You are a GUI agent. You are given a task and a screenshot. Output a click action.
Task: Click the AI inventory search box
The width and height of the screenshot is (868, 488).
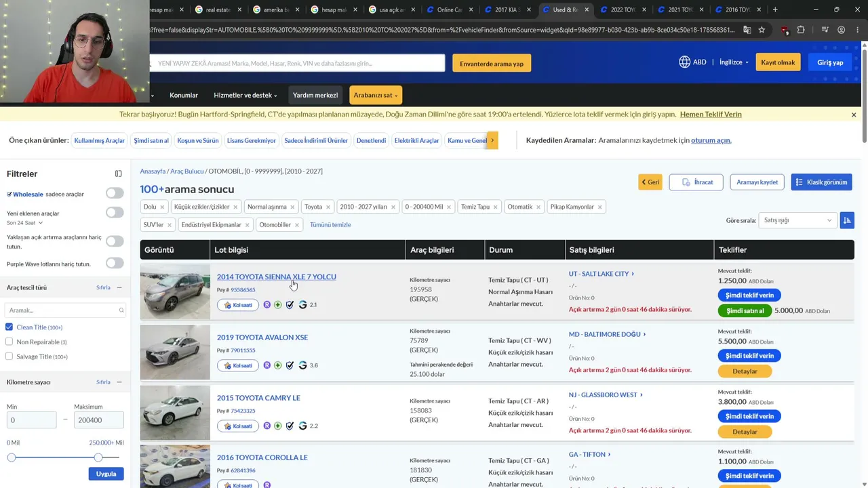297,63
